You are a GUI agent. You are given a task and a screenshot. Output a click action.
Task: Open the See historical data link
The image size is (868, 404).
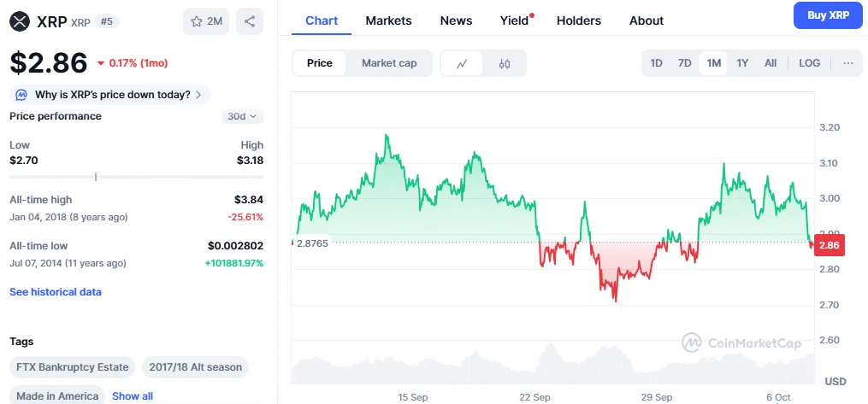[x=56, y=292]
